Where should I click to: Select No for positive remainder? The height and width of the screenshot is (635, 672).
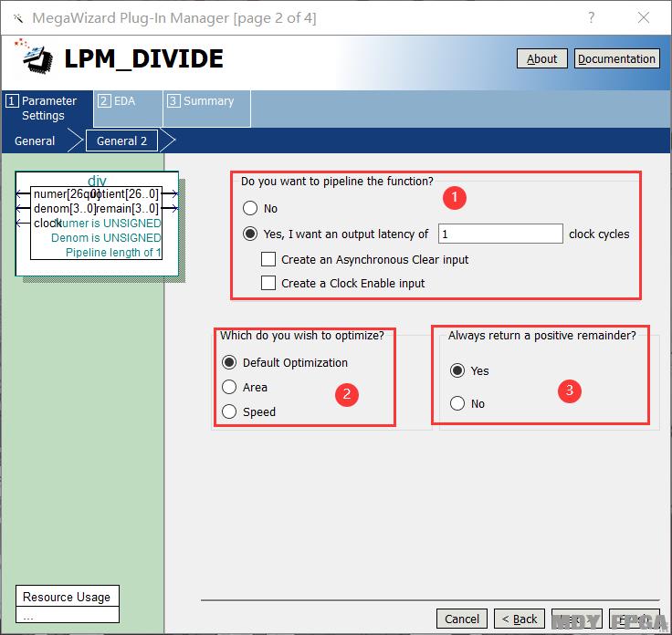(x=457, y=403)
